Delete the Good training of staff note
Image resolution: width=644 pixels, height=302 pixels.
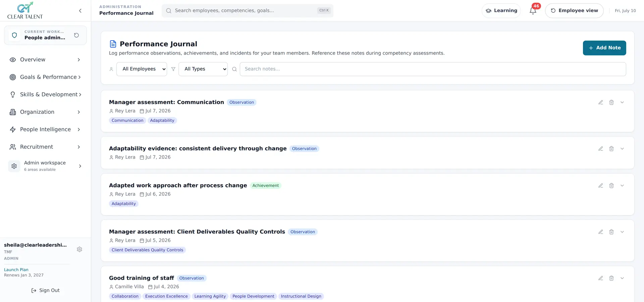coord(611,278)
